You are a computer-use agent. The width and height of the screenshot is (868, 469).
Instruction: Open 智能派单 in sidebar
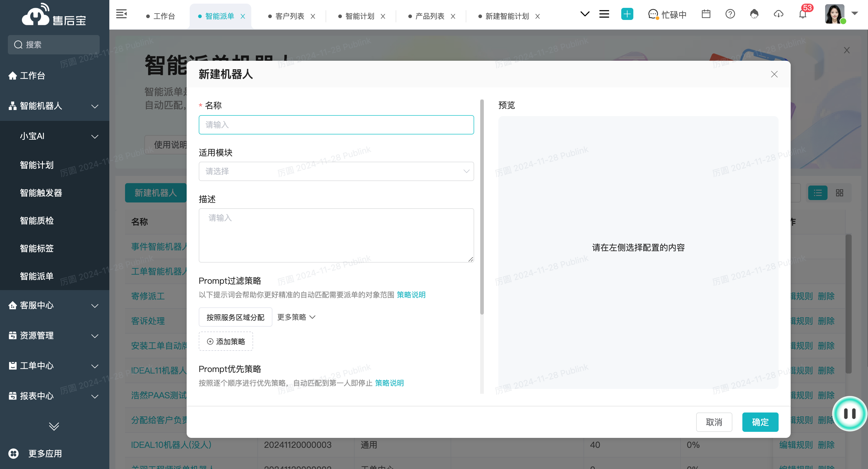click(x=37, y=276)
